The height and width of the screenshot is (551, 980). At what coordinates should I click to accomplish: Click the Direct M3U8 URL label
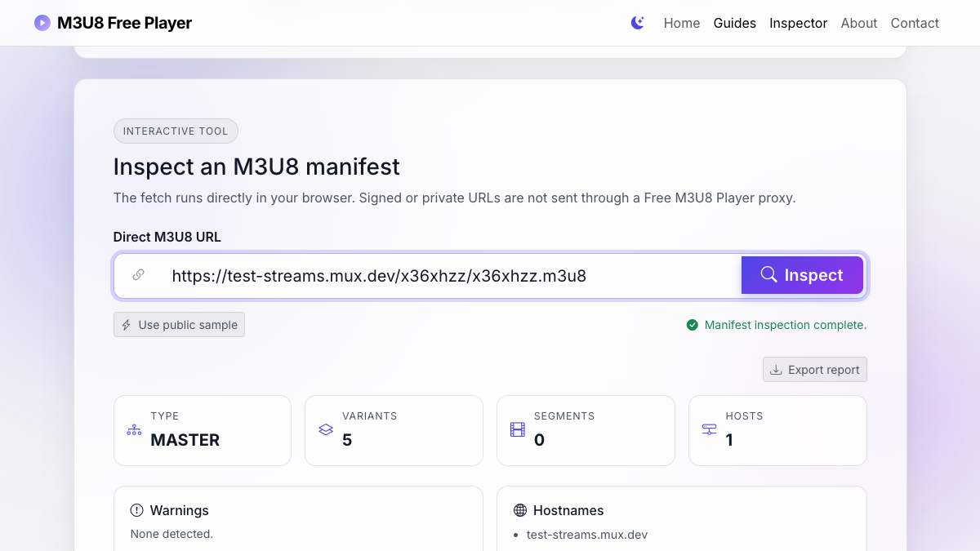(167, 238)
